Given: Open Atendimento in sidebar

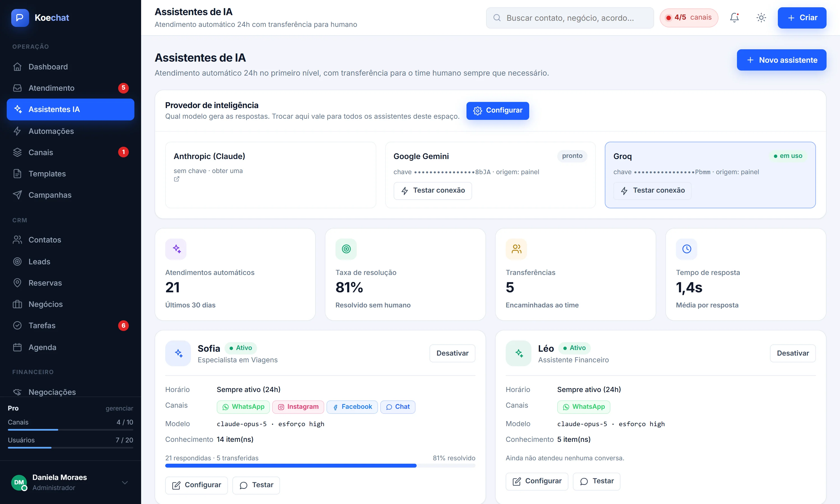Looking at the screenshot, I should pyautogui.click(x=71, y=88).
